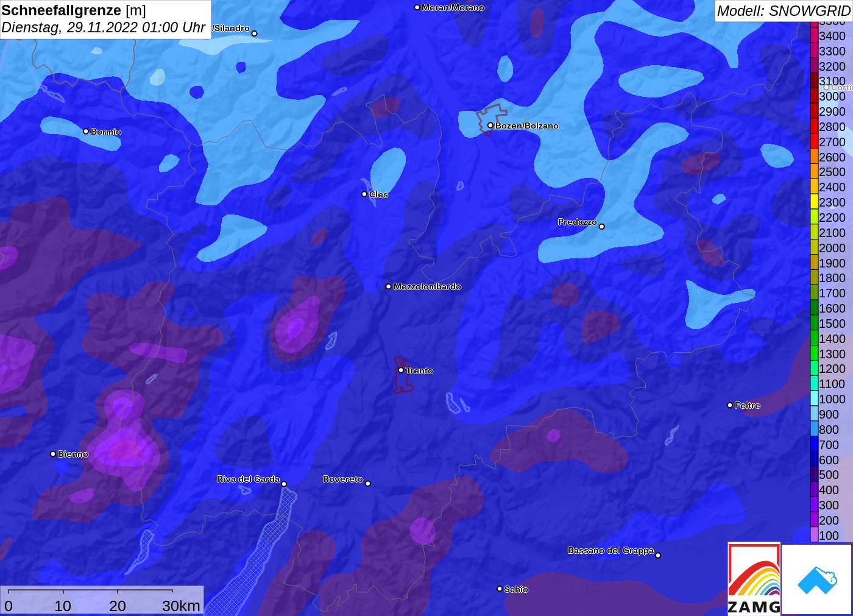
Task: Click the Mezzolombardo city label
Action: pos(427,286)
